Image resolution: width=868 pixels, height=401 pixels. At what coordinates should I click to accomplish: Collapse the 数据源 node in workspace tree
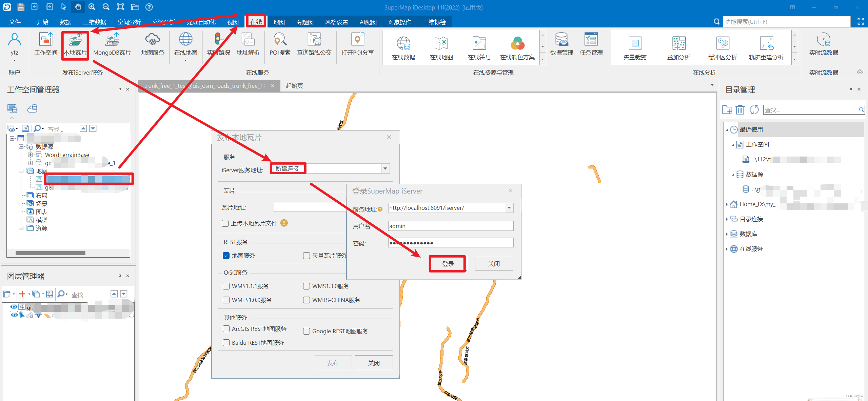(x=21, y=147)
